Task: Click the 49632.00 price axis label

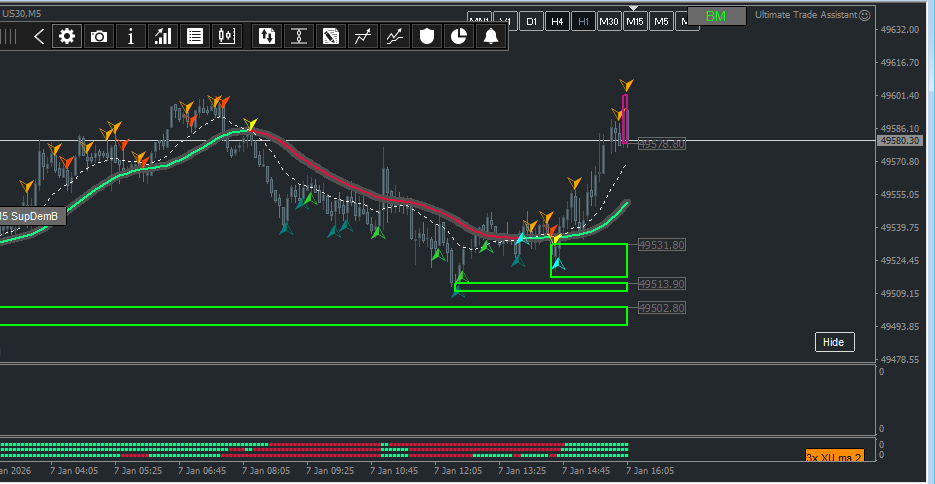Action: tap(900, 30)
